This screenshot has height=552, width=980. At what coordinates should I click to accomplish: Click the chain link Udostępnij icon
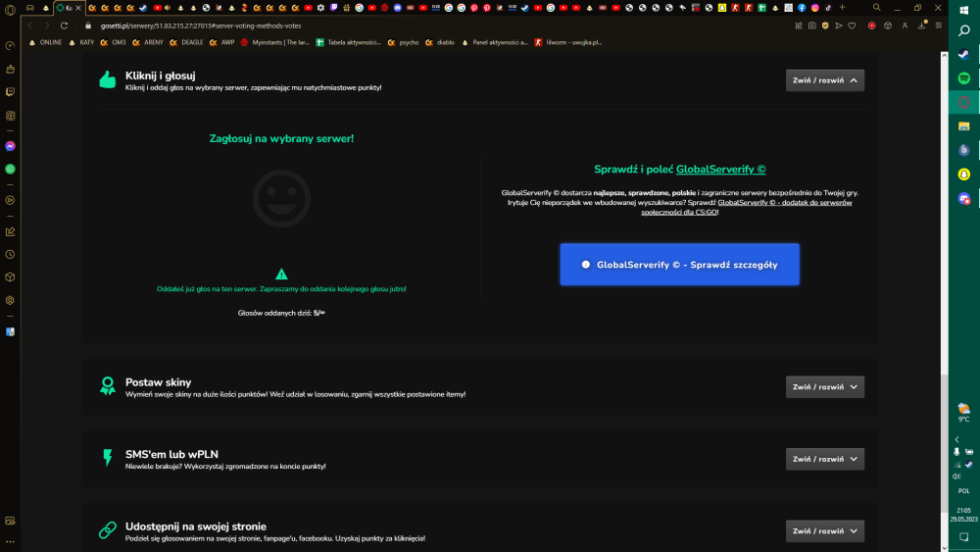tap(108, 529)
